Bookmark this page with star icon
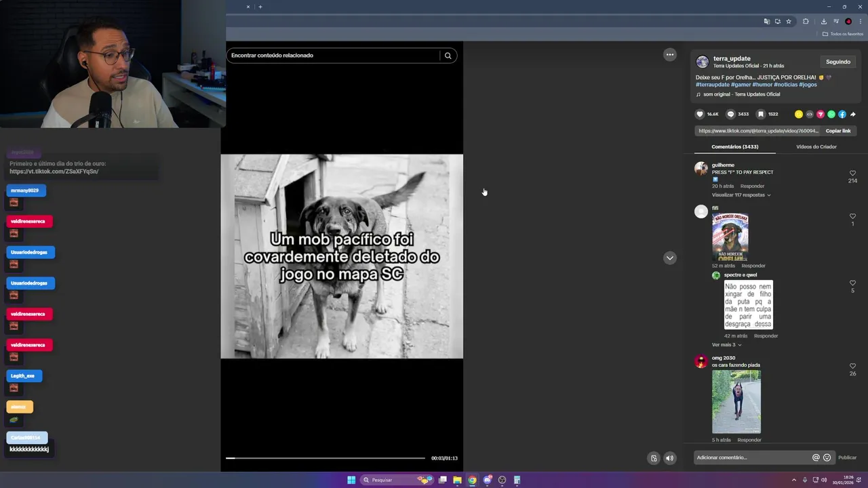 789,22
